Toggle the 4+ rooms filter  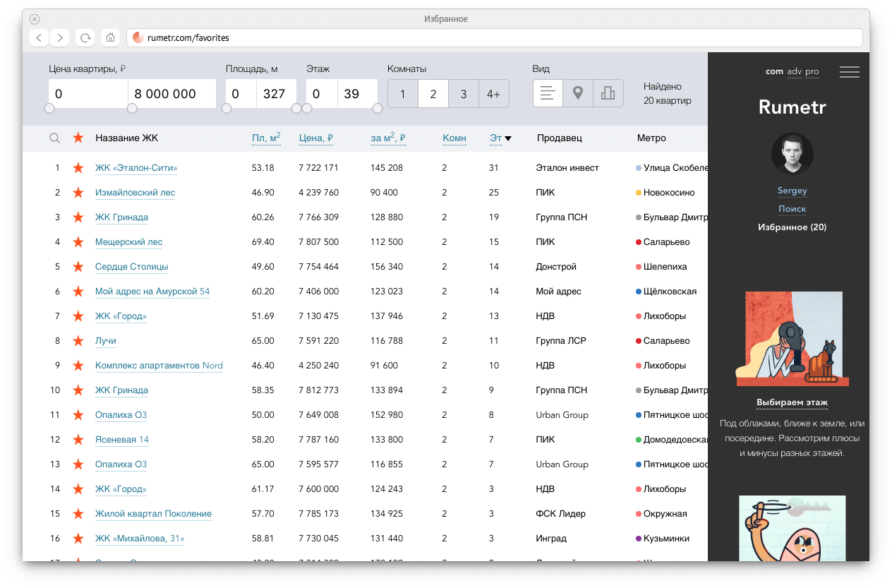coord(493,94)
